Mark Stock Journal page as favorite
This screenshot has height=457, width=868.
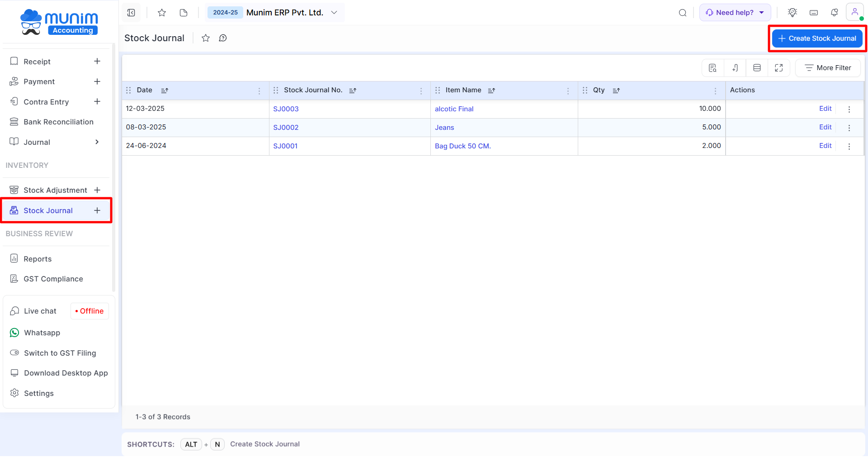tap(206, 38)
